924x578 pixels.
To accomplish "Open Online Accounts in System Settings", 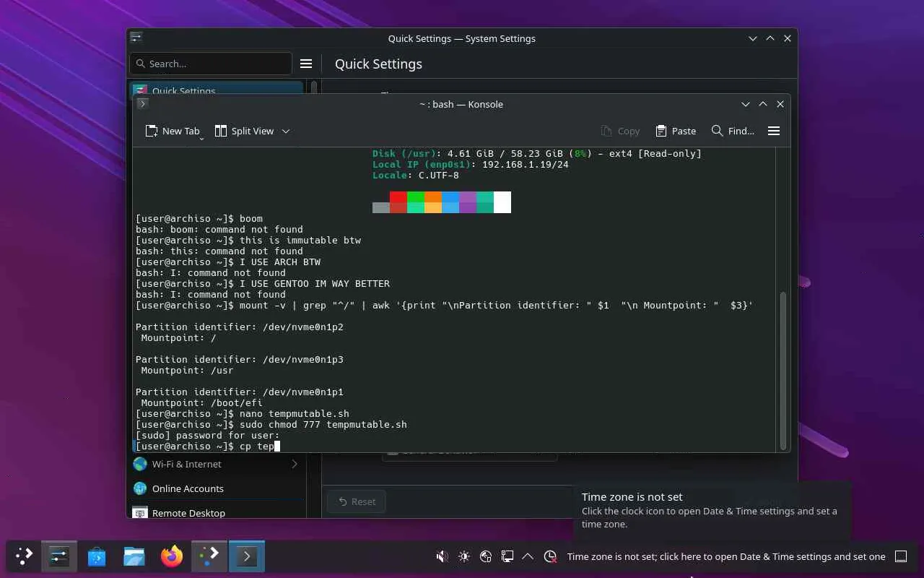I will coord(216,488).
